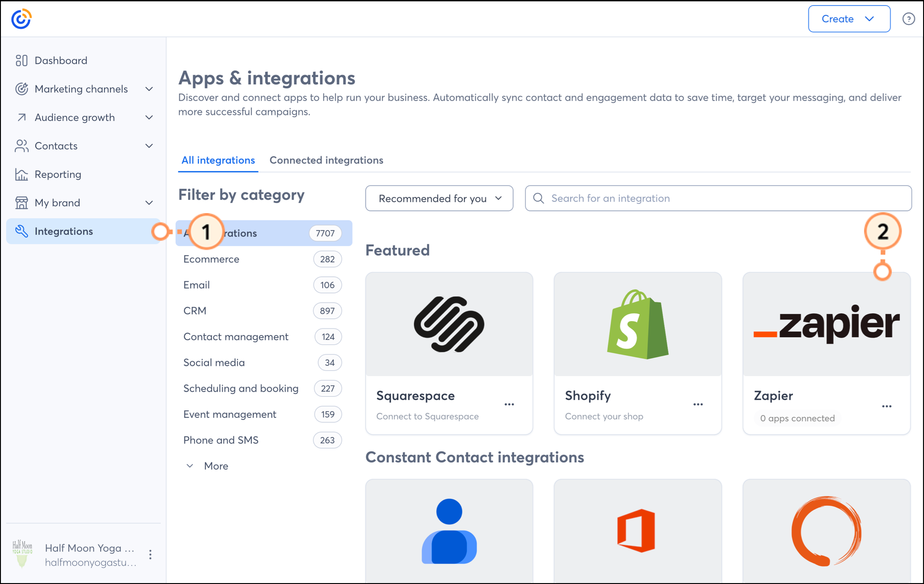Filter by Phone and SMS category
The height and width of the screenshot is (584, 924).
[x=264, y=440]
